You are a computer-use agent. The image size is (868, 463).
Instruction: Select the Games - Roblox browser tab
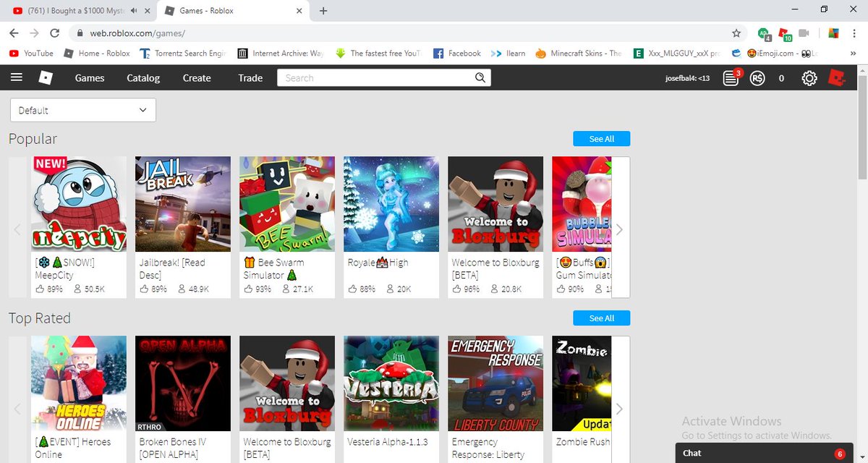pyautogui.click(x=234, y=11)
